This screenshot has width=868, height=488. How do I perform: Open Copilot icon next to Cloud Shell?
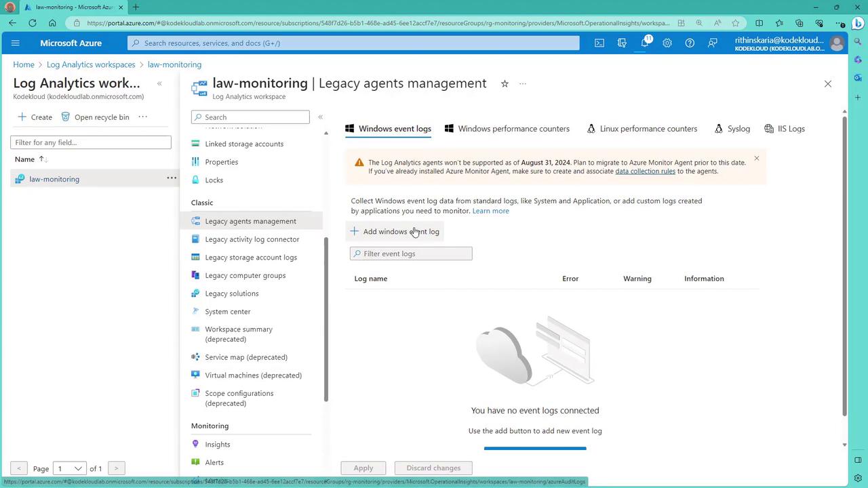[x=622, y=43]
